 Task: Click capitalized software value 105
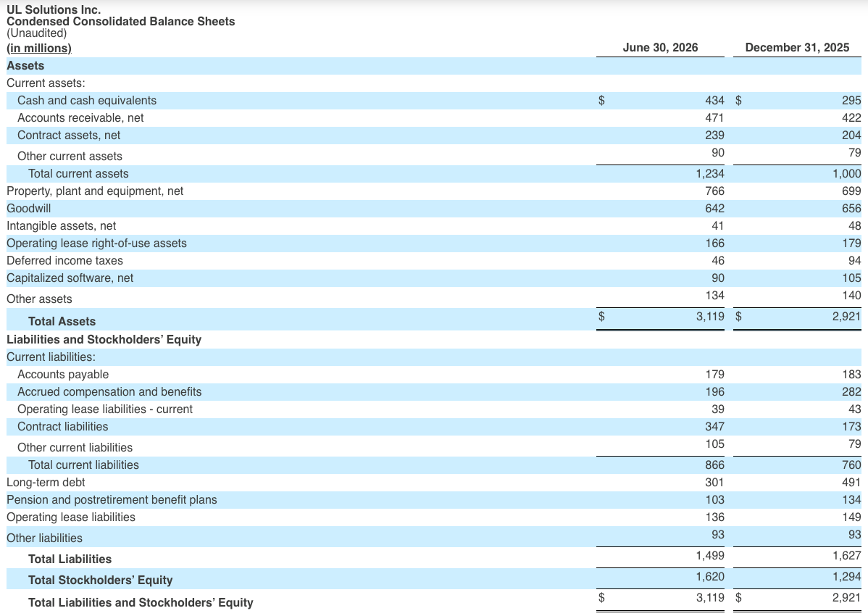click(851, 278)
